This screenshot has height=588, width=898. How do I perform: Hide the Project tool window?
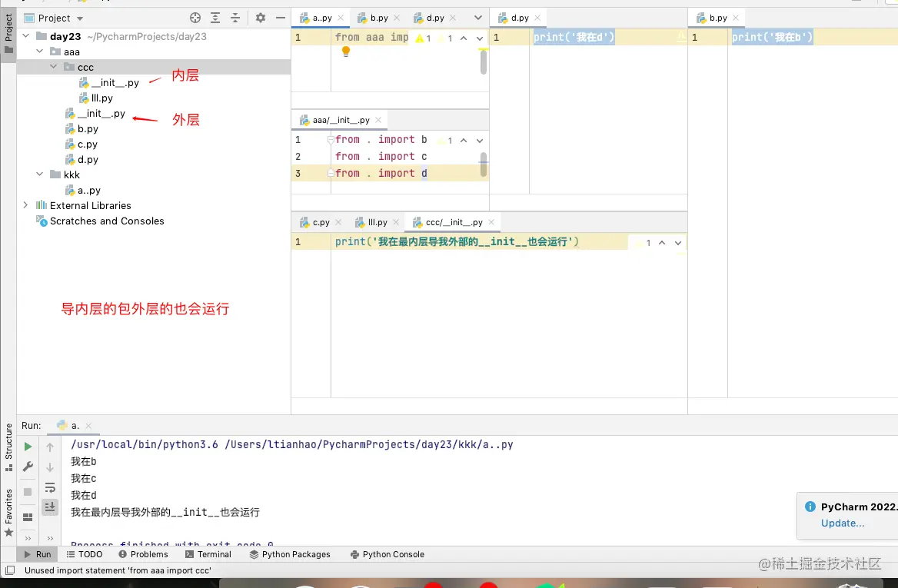pyautogui.click(x=280, y=18)
